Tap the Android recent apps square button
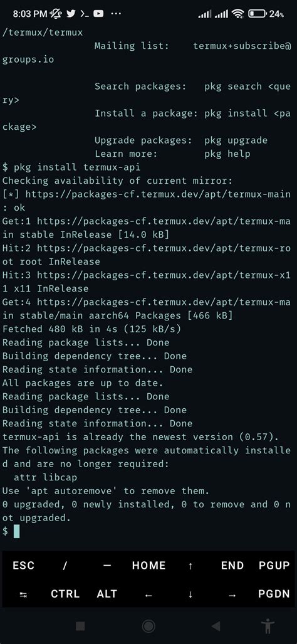297x644 pixels. pyautogui.click(x=80, y=626)
